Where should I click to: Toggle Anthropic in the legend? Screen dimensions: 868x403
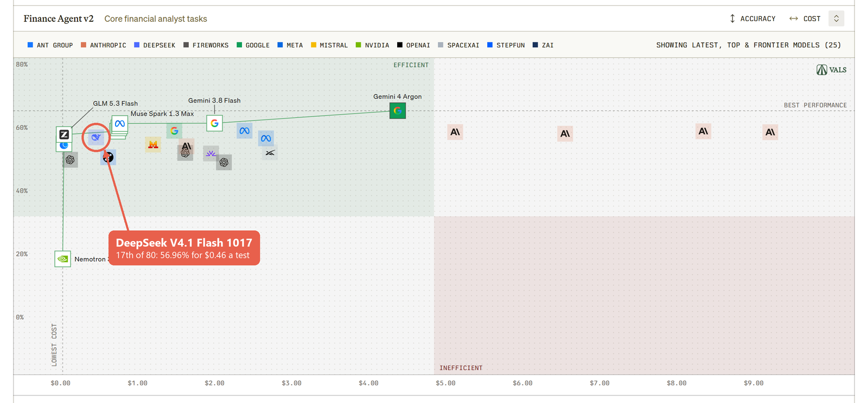(x=103, y=45)
